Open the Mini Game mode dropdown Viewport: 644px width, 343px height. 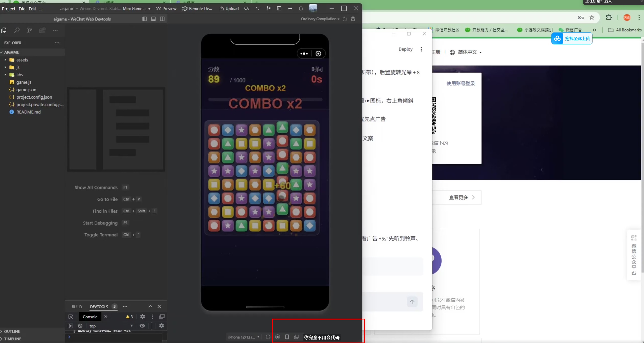click(x=136, y=9)
